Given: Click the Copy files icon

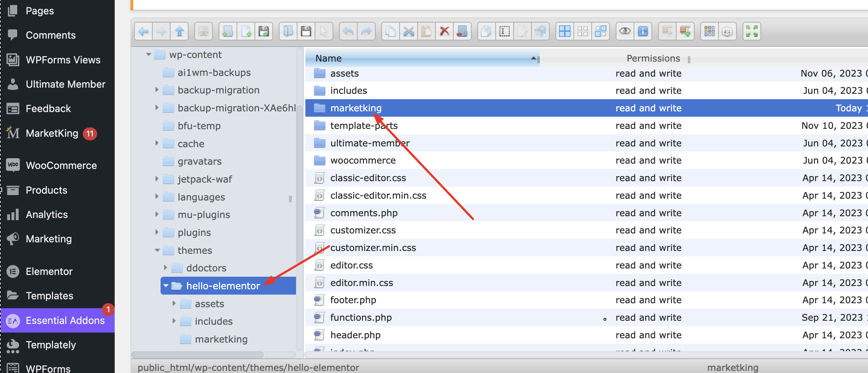Looking at the screenshot, I should pos(391,32).
